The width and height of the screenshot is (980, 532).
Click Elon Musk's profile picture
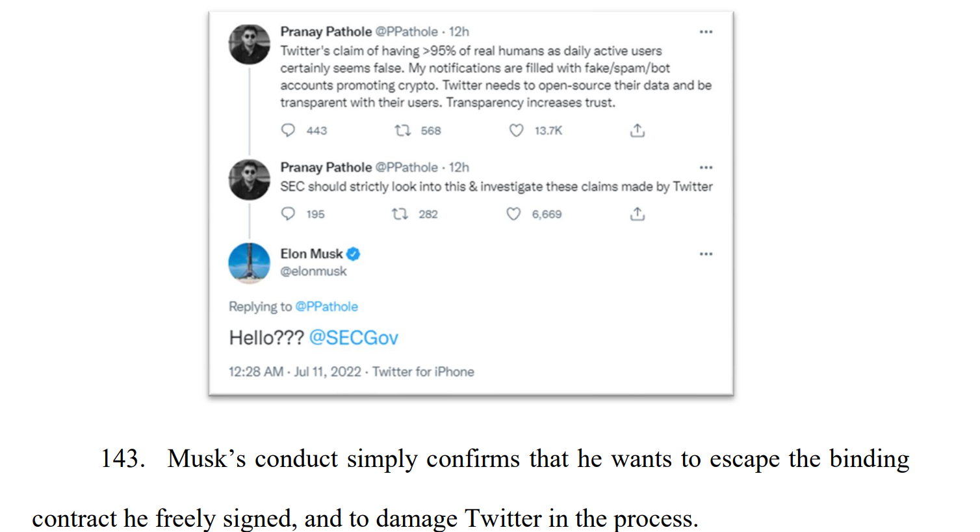(x=249, y=263)
